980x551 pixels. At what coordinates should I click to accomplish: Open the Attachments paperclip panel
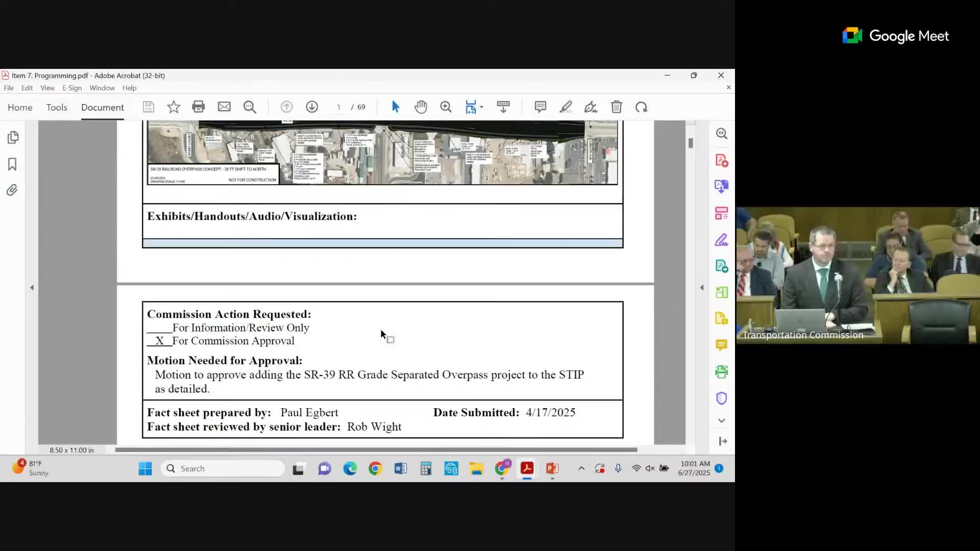[x=12, y=190]
